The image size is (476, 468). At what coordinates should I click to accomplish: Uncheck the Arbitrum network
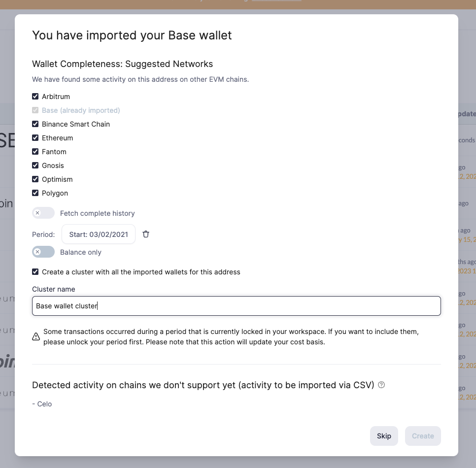[x=35, y=96]
